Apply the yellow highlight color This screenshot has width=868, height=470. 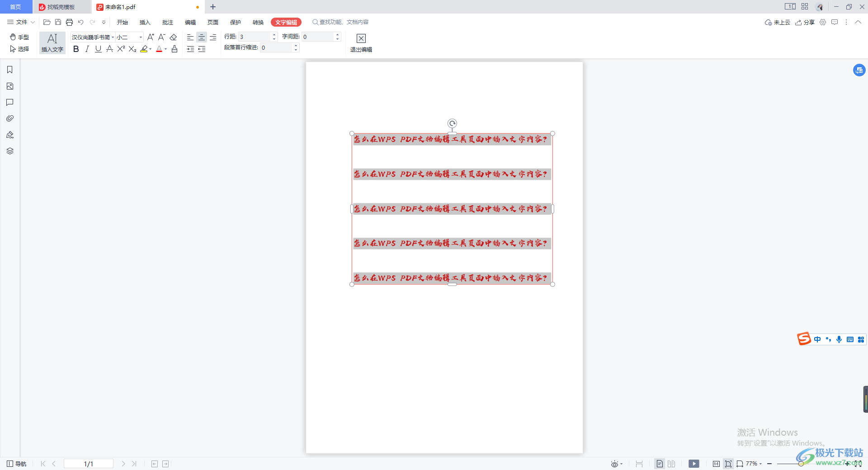click(144, 49)
